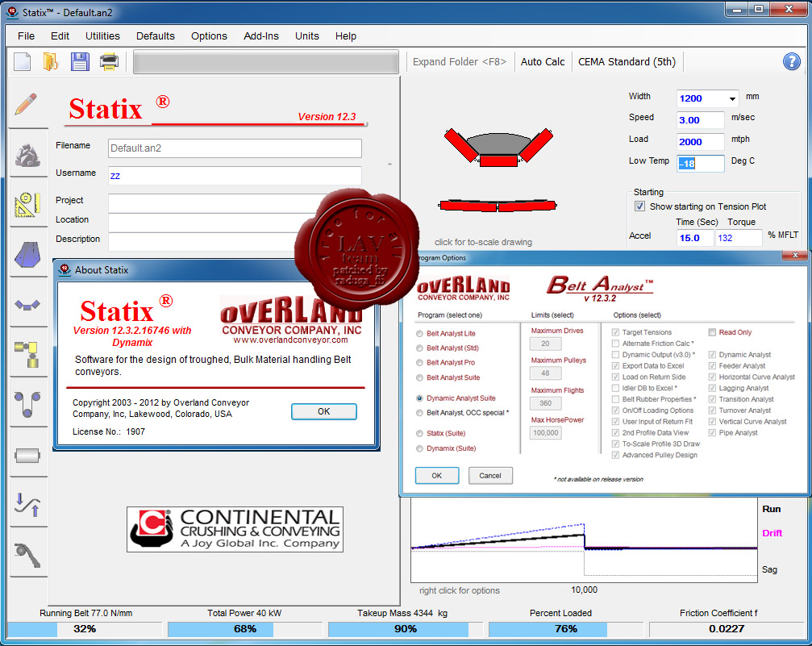Select Dynamix (Suite) radio button
The image size is (812, 646).
pos(419,448)
